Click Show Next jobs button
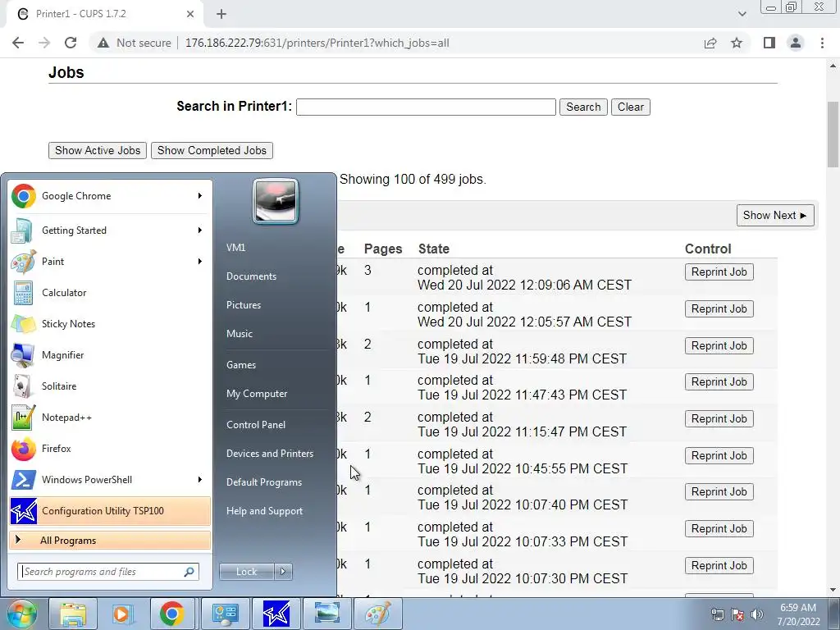Screen dimensions: 840x630 click(775, 216)
